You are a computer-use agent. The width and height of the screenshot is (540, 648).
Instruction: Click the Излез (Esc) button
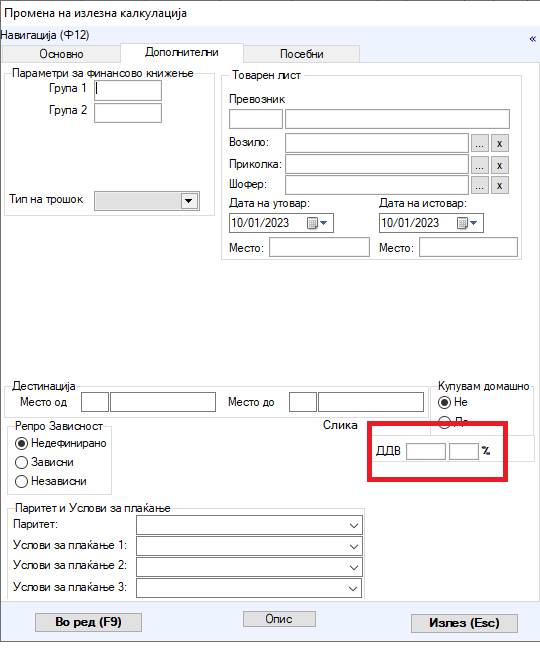[x=464, y=623]
